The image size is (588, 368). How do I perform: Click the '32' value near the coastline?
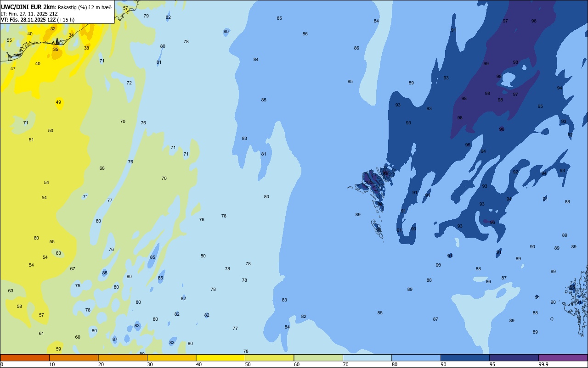[53, 28]
